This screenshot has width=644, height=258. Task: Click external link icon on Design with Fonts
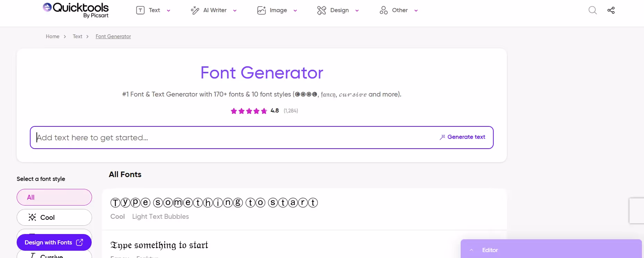pos(80,242)
